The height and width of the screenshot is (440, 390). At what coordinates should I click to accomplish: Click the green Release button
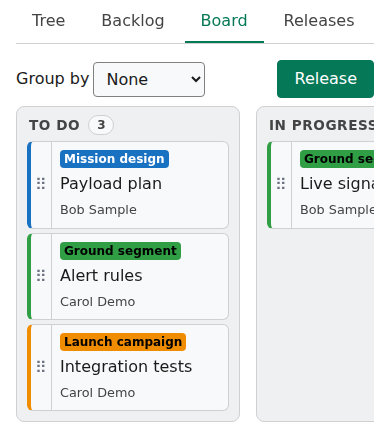pos(325,79)
